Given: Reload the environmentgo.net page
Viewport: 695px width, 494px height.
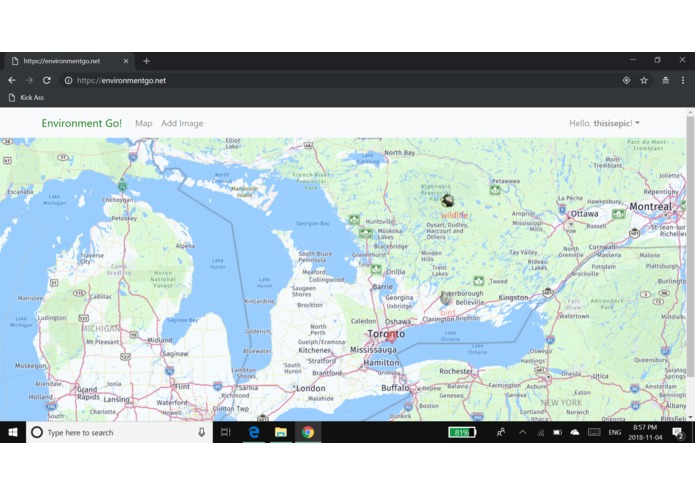Looking at the screenshot, I should (47, 80).
